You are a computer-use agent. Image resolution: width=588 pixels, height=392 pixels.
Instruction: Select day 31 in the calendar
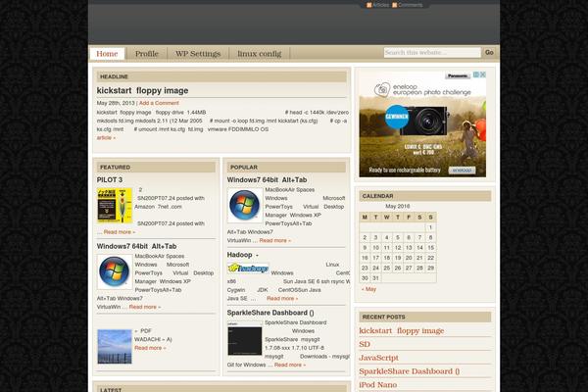coord(375,278)
